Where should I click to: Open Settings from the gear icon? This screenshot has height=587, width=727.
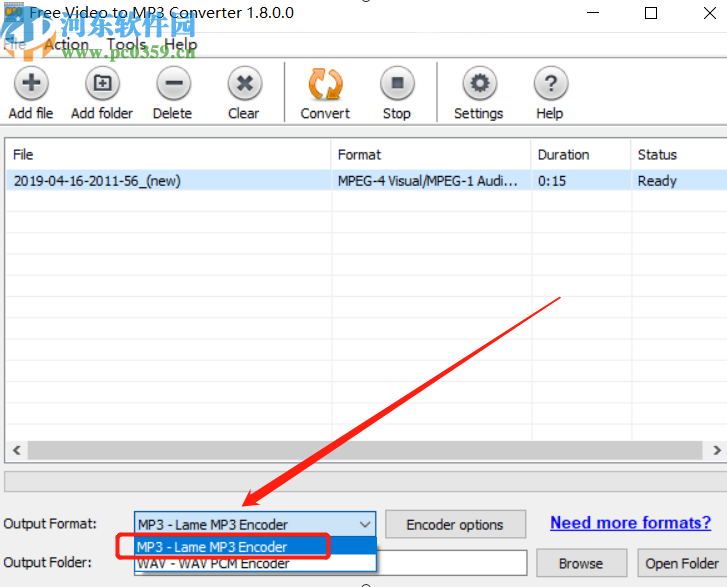[479, 83]
